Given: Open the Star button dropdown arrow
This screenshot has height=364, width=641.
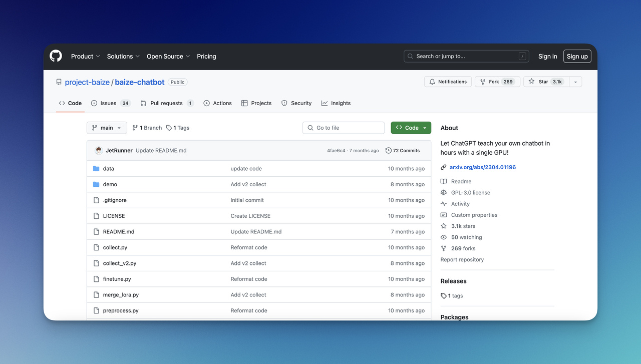Looking at the screenshot, I should [575, 81].
